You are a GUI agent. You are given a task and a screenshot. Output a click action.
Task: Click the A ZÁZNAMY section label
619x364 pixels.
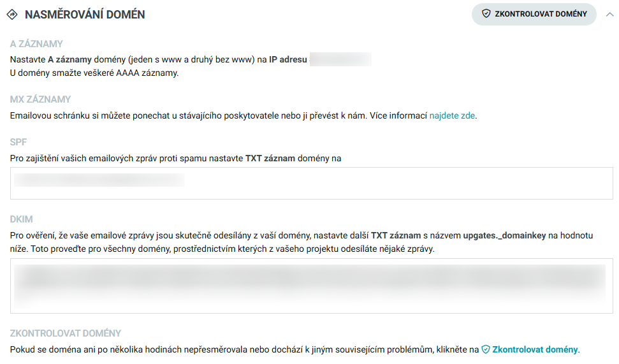click(36, 44)
